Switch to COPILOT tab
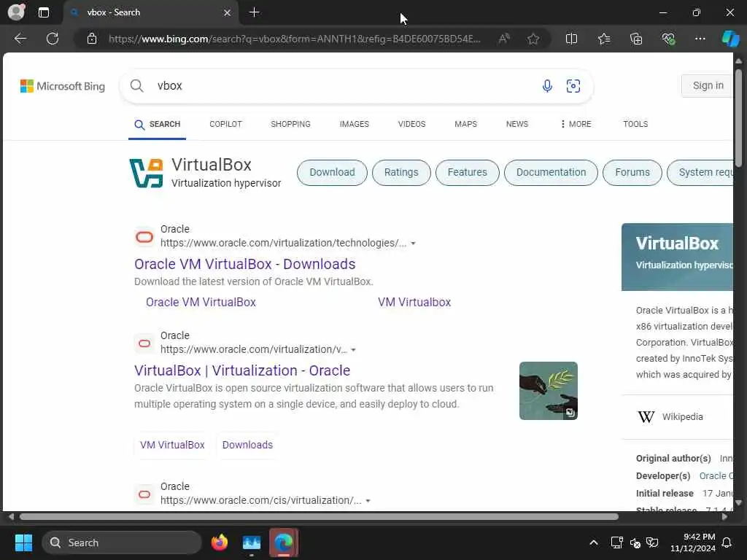 226,124
